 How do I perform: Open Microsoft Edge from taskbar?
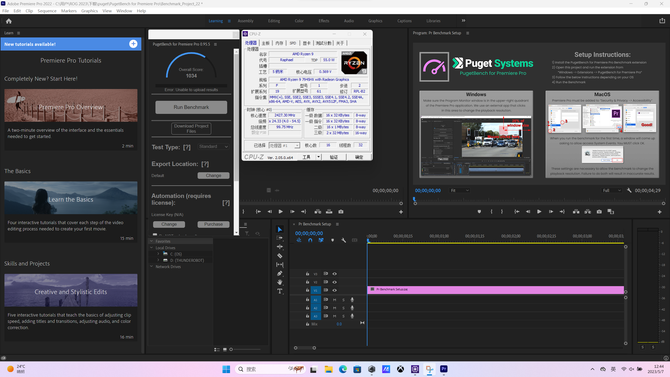click(343, 369)
